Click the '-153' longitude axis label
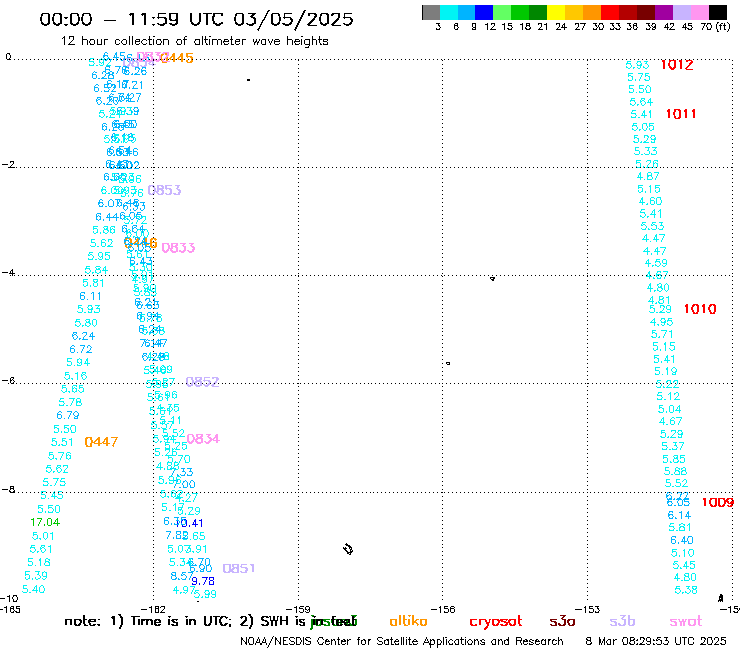Image resolution: width=740 pixels, height=650 pixels. 588,609
